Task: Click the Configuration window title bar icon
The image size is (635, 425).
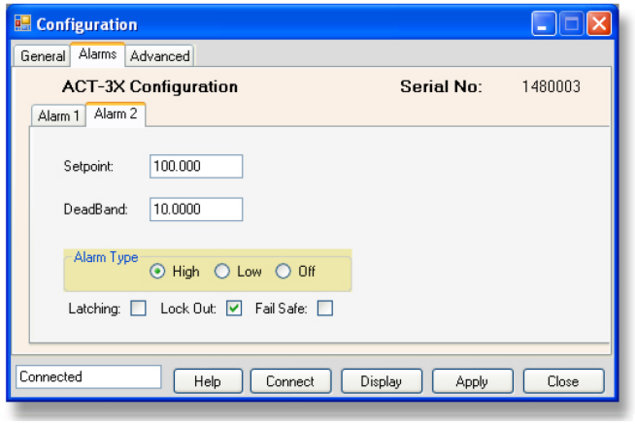Action: pyautogui.click(x=22, y=24)
